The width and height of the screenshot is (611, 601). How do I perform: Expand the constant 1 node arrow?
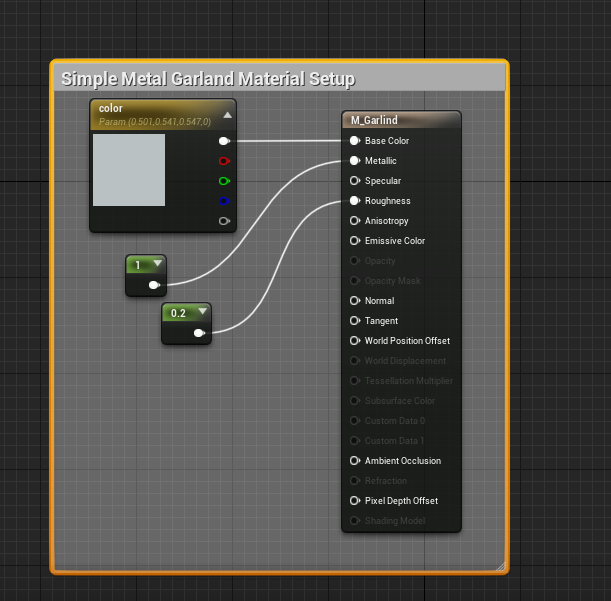coord(157,263)
